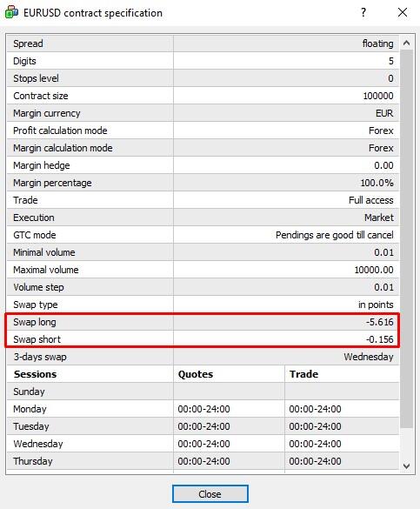Select the Swap long row
Screen dimensions: 420x509
(203, 322)
